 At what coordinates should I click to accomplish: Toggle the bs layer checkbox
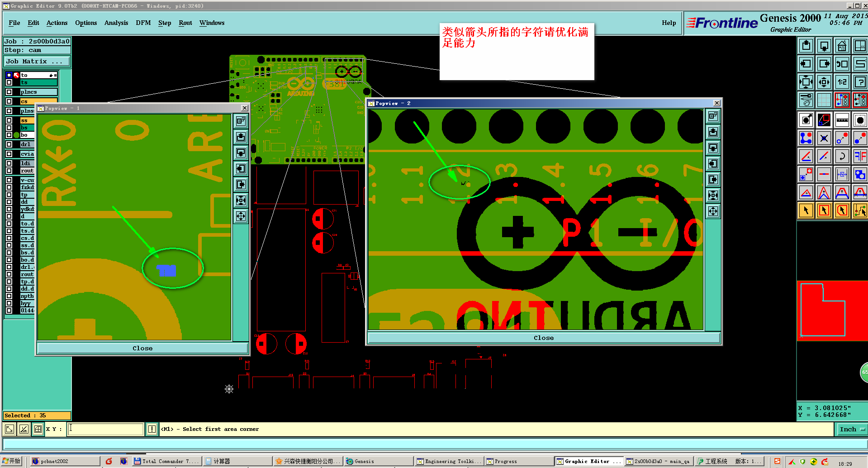click(x=9, y=128)
